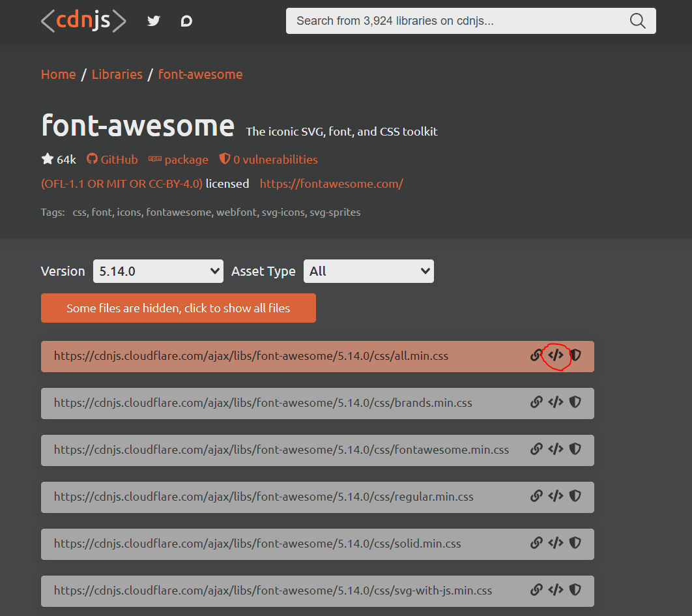Copy URL icon for solid.min.css
The width and height of the screenshot is (692, 616).
click(x=536, y=543)
